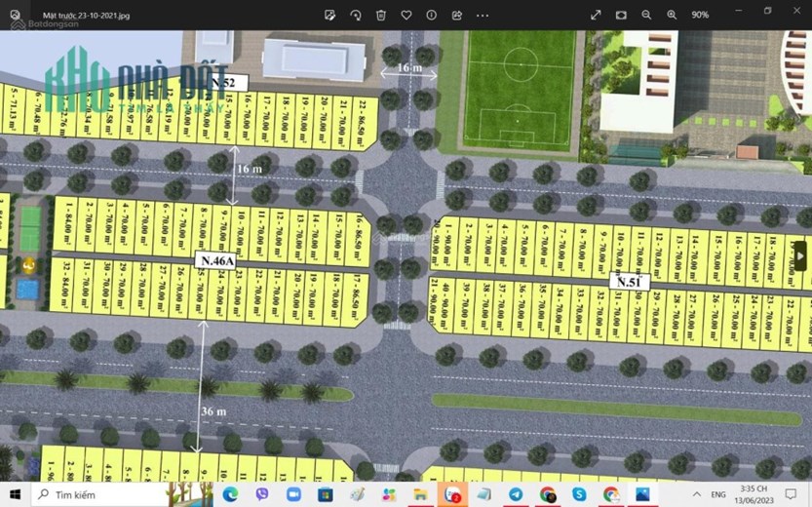
Task: Zoom in on the photo
Action: (x=672, y=15)
